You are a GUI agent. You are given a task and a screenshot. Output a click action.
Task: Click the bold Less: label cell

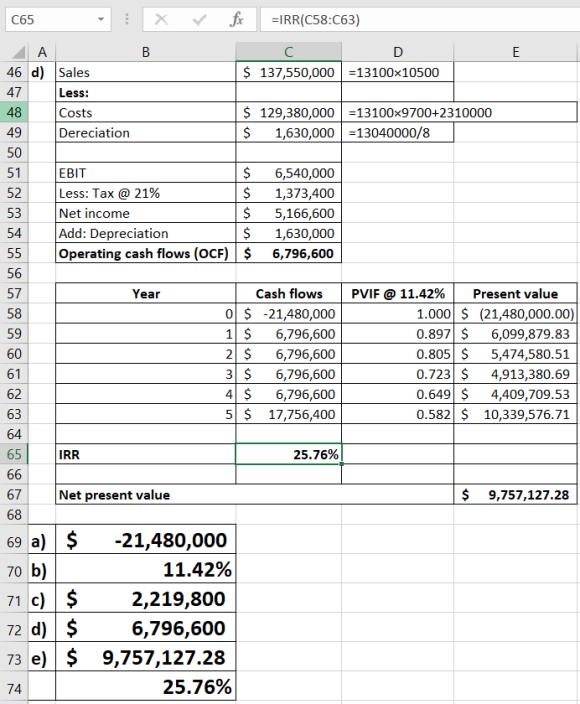pyautogui.click(x=145, y=92)
